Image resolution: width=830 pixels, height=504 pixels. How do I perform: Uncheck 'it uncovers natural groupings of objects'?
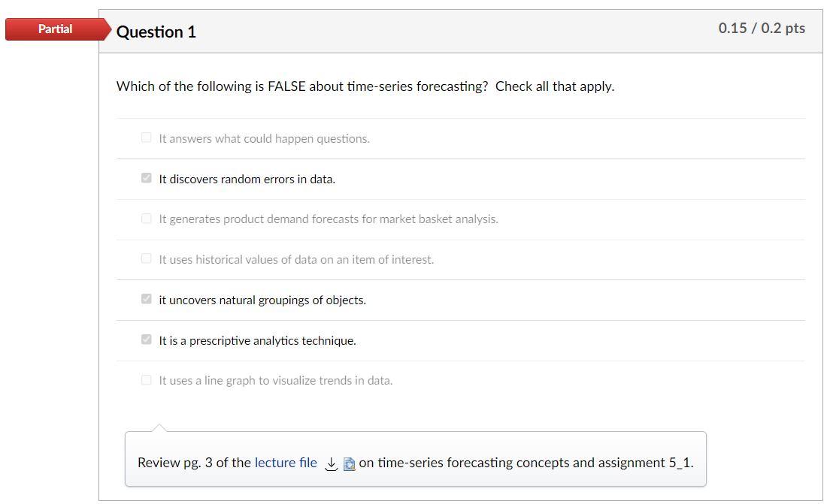click(x=146, y=299)
